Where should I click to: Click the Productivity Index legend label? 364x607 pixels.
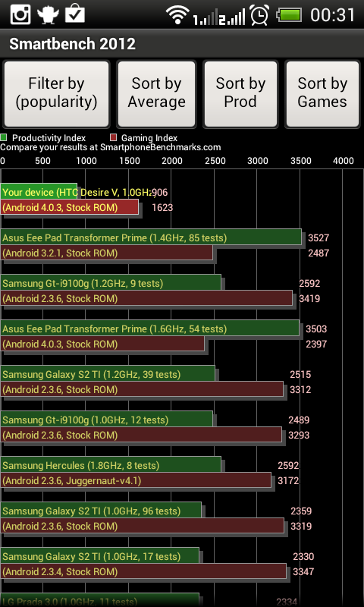[x=49, y=138]
